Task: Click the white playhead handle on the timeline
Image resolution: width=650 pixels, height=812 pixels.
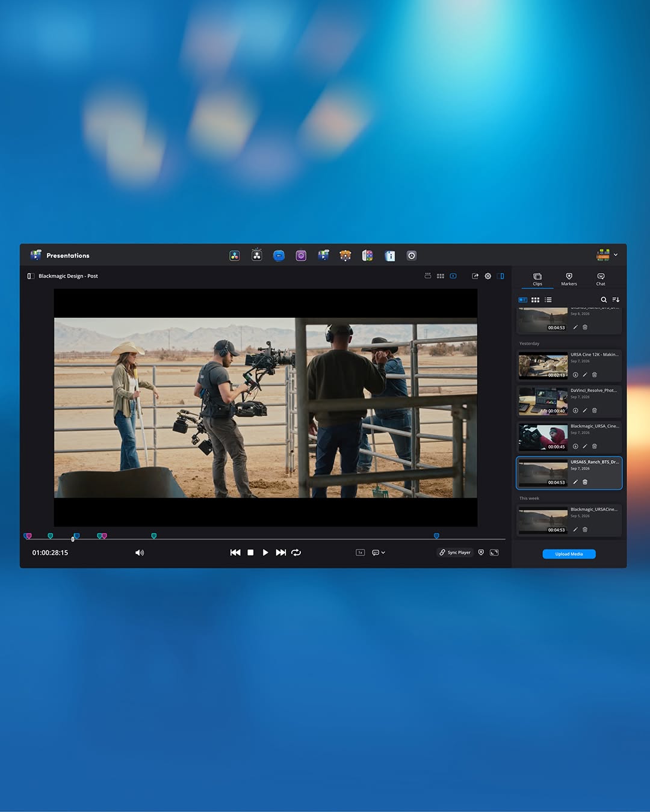Action: tap(73, 540)
